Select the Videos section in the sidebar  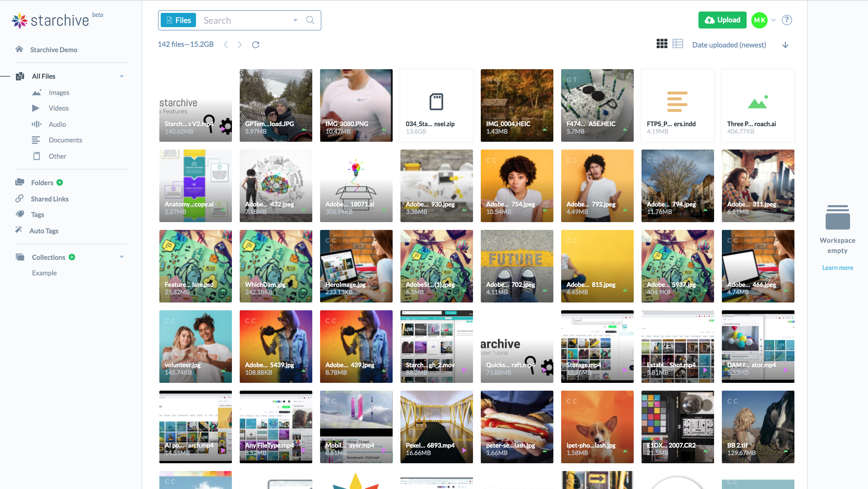[58, 108]
